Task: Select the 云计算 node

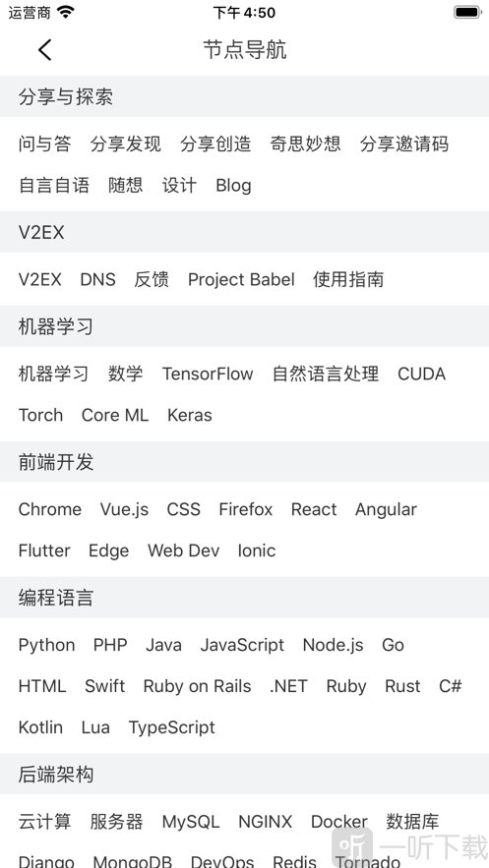Action: [x=45, y=822]
